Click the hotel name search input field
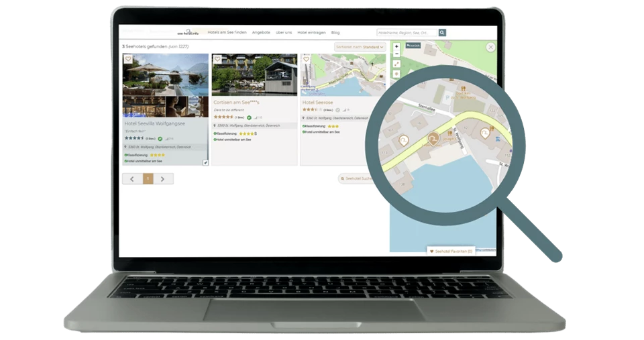The image size is (644, 340). click(407, 32)
